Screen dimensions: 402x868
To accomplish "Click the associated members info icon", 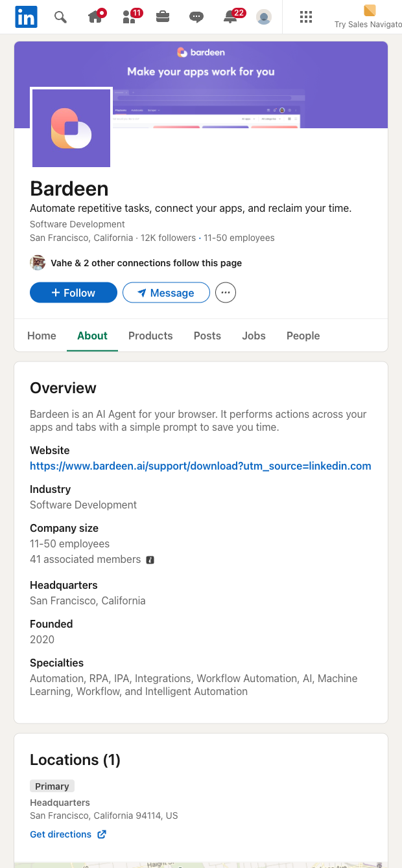I will tap(150, 559).
